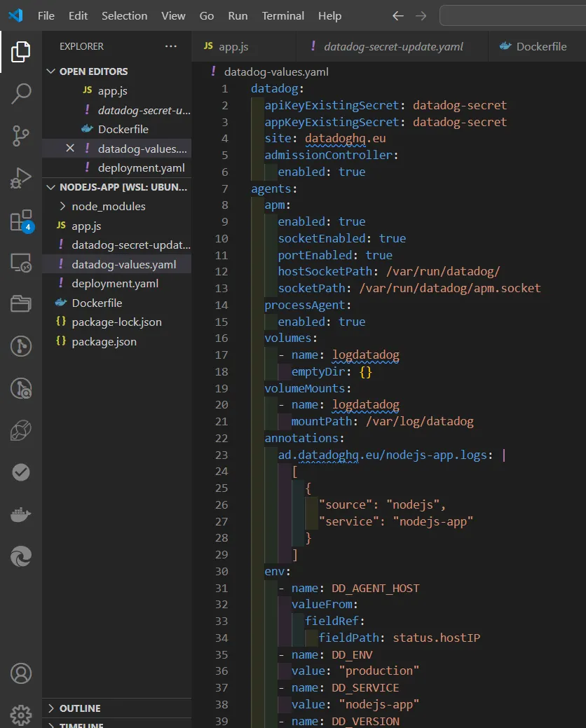Open the Search view in activity bar
The height and width of the screenshot is (728, 586).
point(21,94)
